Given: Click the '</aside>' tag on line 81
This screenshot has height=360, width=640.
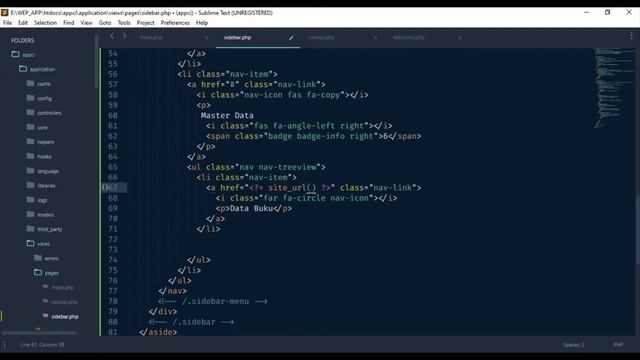Looking at the screenshot, I should [158, 332].
